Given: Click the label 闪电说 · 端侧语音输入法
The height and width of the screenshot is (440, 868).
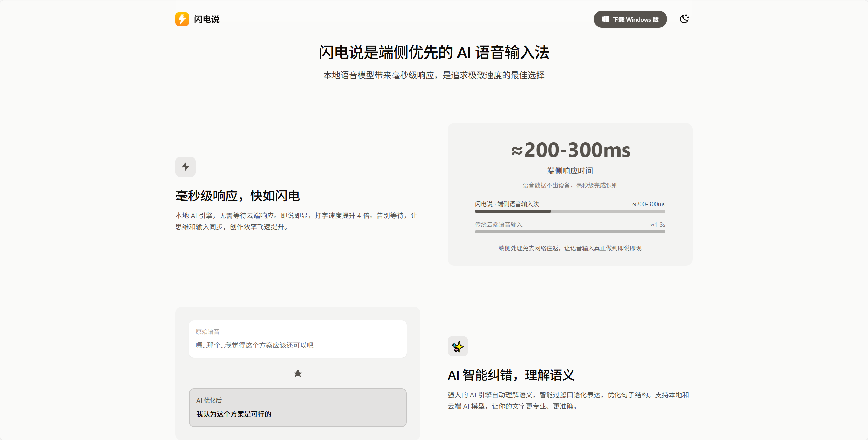Looking at the screenshot, I should click(x=507, y=204).
